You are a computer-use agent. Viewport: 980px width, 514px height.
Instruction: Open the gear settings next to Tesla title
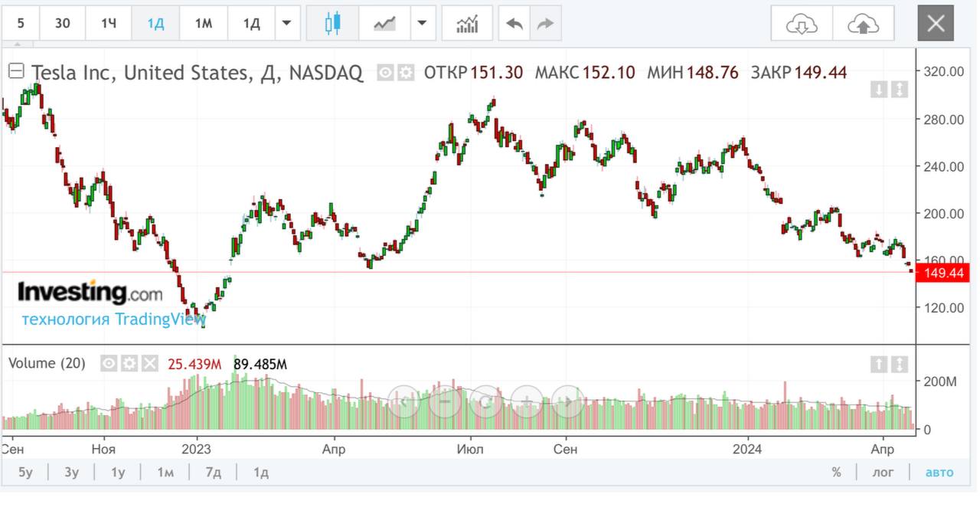(x=406, y=73)
